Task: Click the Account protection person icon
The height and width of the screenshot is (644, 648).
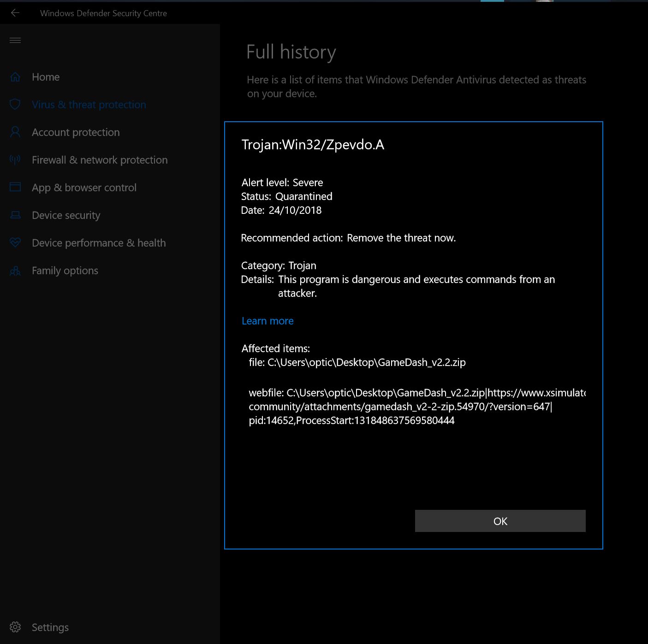Action: click(15, 132)
